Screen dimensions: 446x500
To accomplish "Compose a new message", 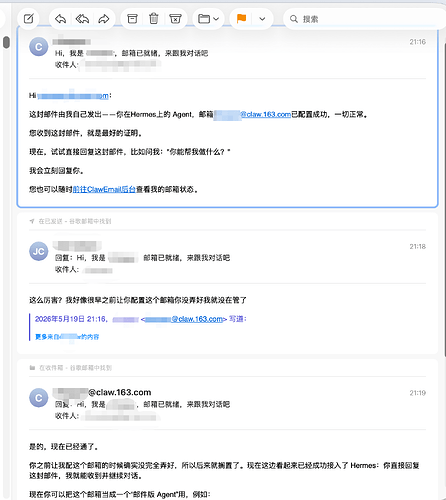I will point(29,19).
